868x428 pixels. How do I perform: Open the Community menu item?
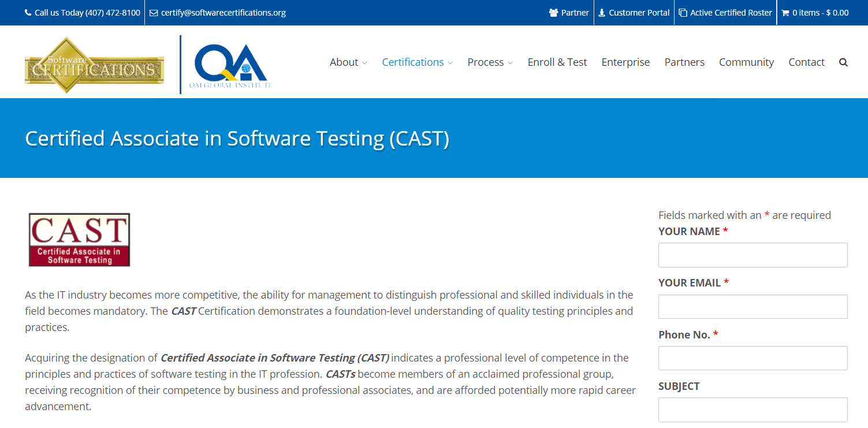[x=746, y=62]
